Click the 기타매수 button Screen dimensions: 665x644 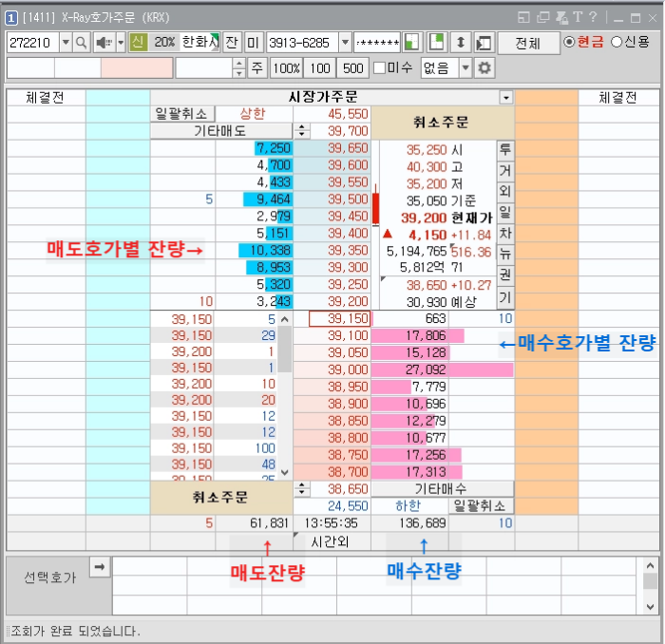(442, 489)
